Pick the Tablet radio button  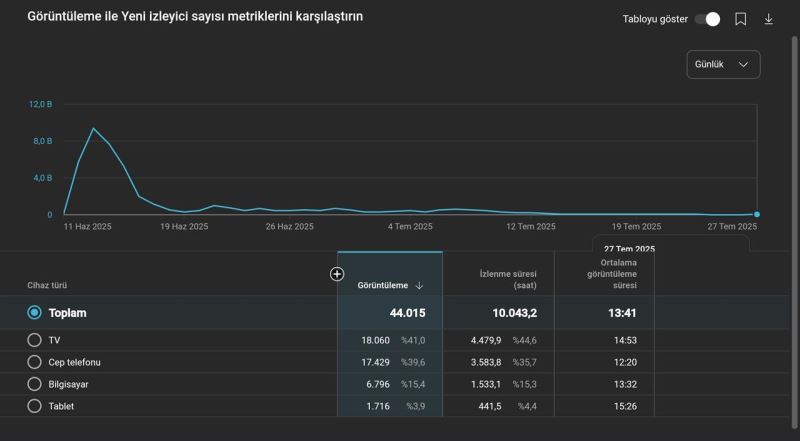(x=35, y=406)
